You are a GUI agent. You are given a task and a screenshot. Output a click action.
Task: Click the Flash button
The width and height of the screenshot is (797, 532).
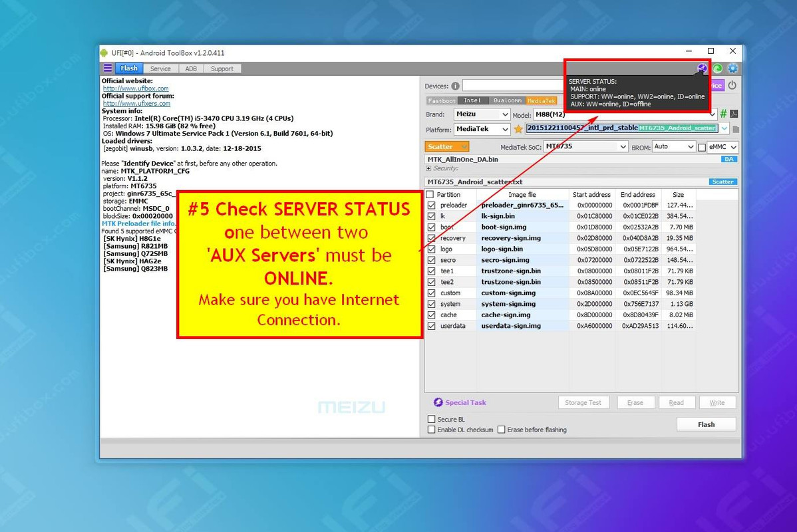[x=706, y=424]
